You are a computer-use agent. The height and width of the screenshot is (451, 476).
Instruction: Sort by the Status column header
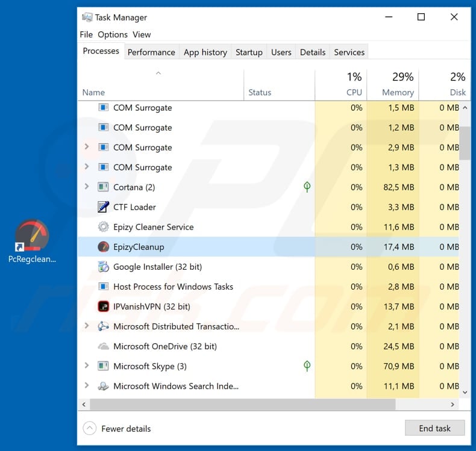pyautogui.click(x=280, y=85)
